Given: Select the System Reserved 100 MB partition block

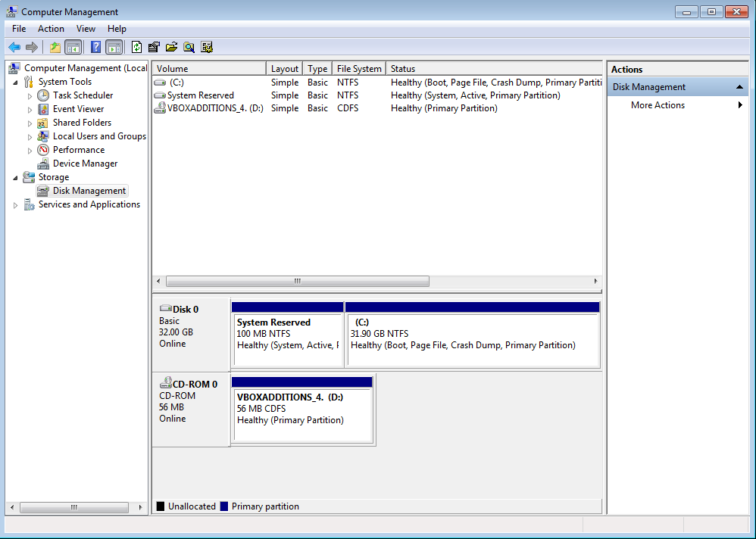Looking at the screenshot, I should coord(288,335).
